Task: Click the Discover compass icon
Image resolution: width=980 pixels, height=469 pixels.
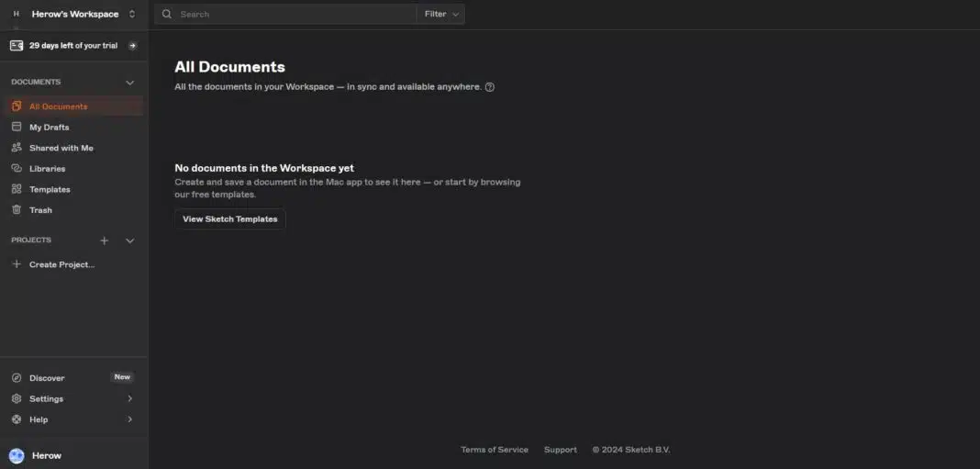Action: point(17,377)
